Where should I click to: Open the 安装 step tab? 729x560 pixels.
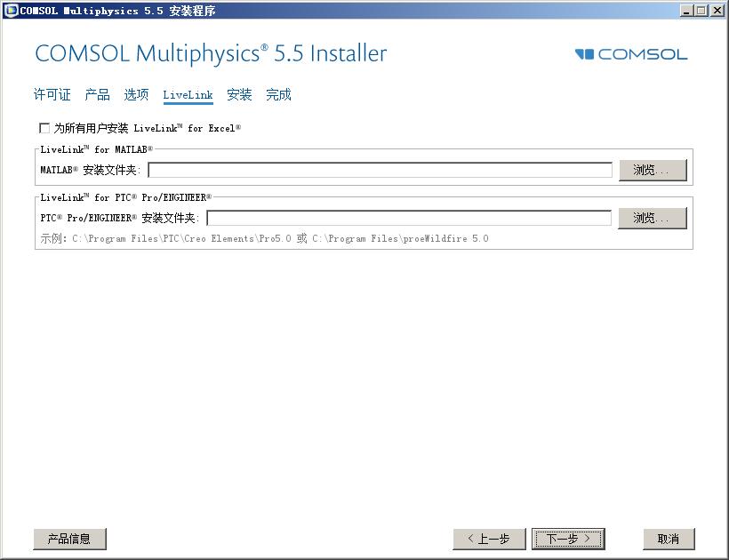click(239, 95)
